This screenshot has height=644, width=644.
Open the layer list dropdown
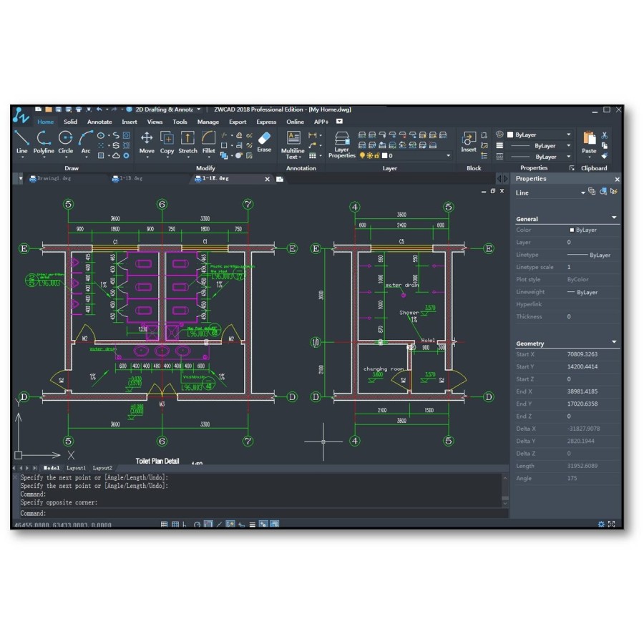pos(449,156)
